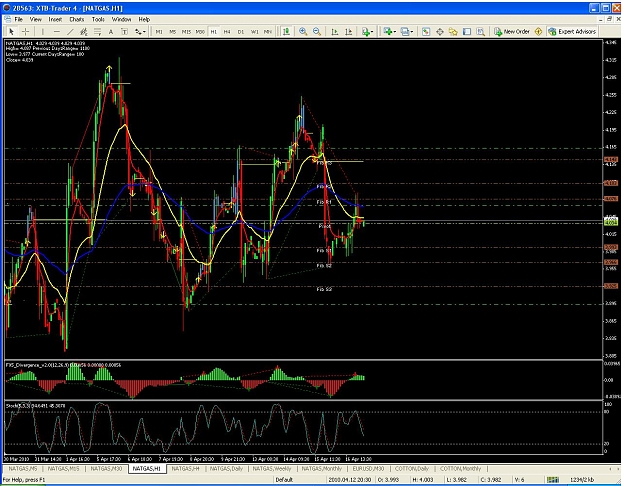
Task: Toggle the Terminal panel icon
Action: tap(467, 31)
